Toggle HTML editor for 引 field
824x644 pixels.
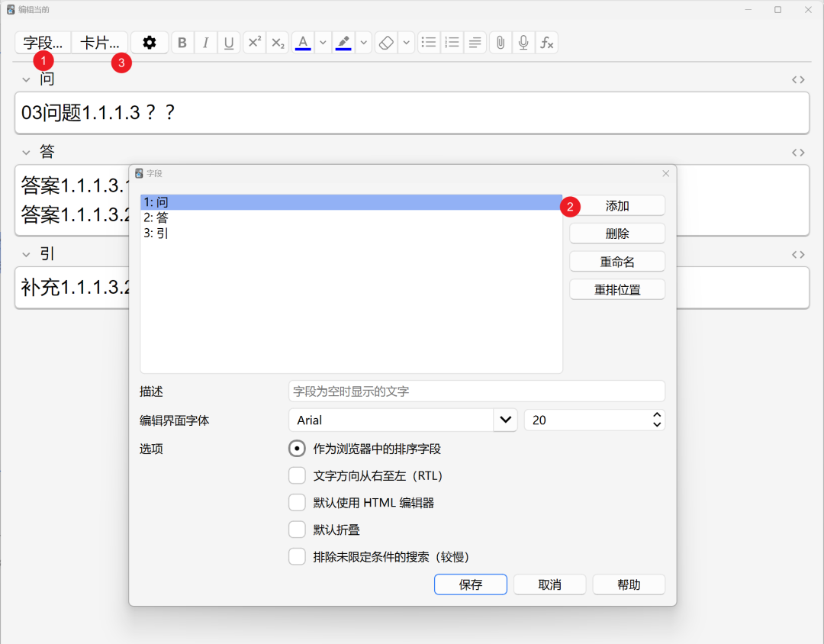[798, 254]
